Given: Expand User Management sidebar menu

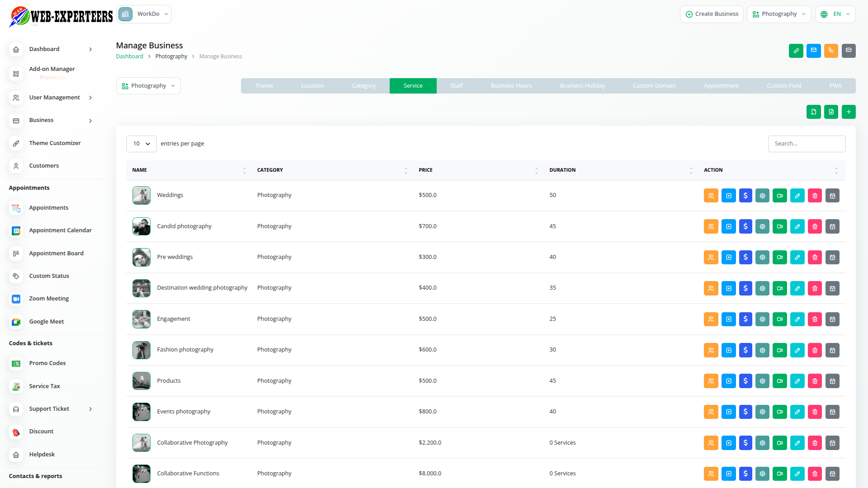Looking at the screenshot, I should click(54, 98).
